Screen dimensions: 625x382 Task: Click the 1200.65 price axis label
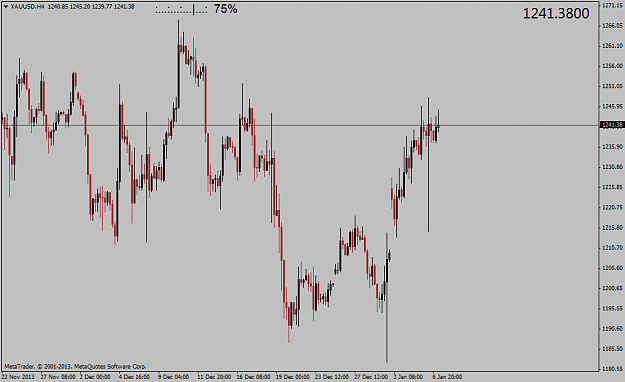point(613,288)
